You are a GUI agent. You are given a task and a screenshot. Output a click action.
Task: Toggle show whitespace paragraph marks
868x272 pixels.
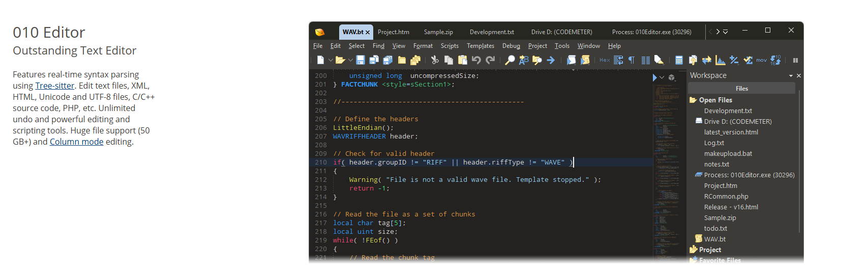pos(632,60)
